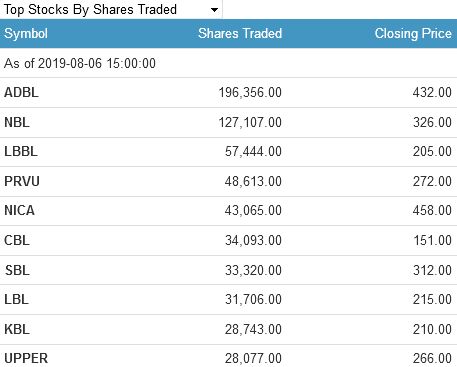The height and width of the screenshot is (367, 457).
Task: Open the KBL stock symbol
Action: pos(17,329)
